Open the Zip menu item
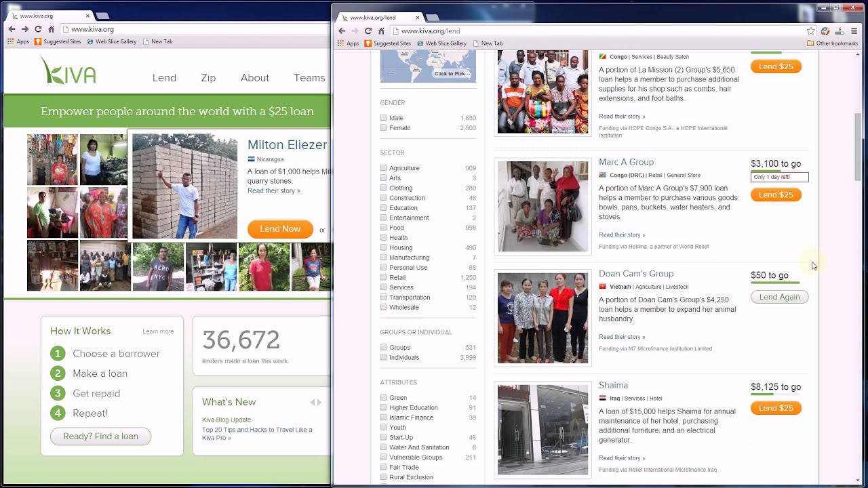The height and width of the screenshot is (488, 868). click(208, 78)
